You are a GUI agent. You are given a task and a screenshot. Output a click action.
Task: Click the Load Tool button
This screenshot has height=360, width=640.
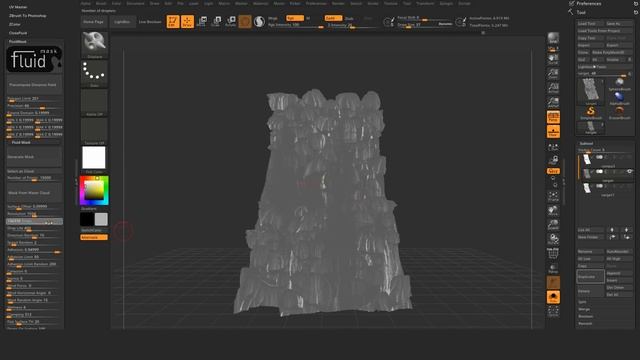[590, 24]
